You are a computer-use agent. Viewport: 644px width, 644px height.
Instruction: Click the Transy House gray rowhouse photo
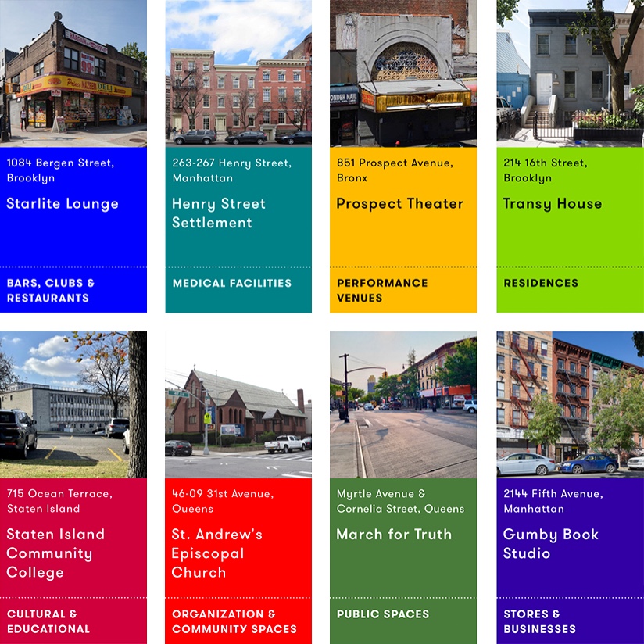[570, 73]
